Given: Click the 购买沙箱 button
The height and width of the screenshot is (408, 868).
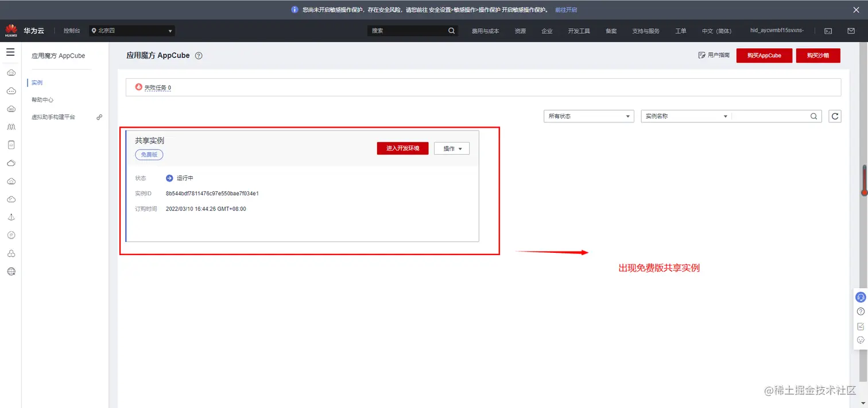Looking at the screenshot, I should click(x=818, y=55).
